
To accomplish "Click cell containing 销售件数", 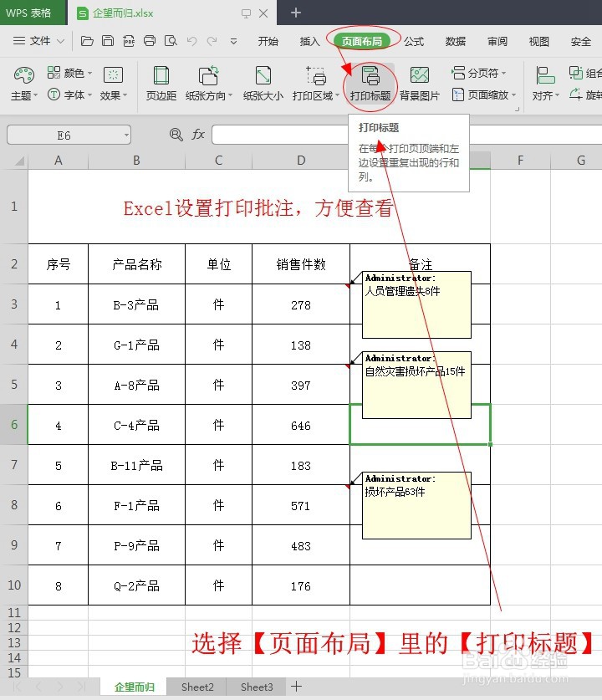I will pyautogui.click(x=301, y=264).
